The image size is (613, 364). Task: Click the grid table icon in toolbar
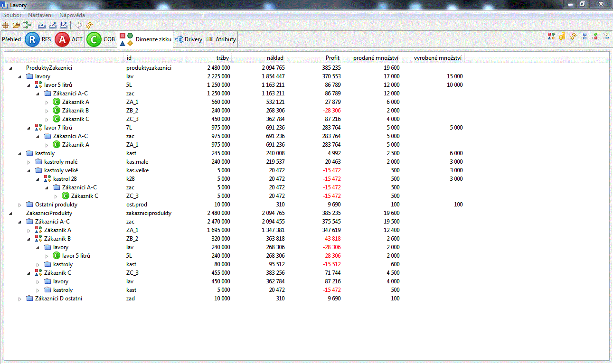coord(6,25)
